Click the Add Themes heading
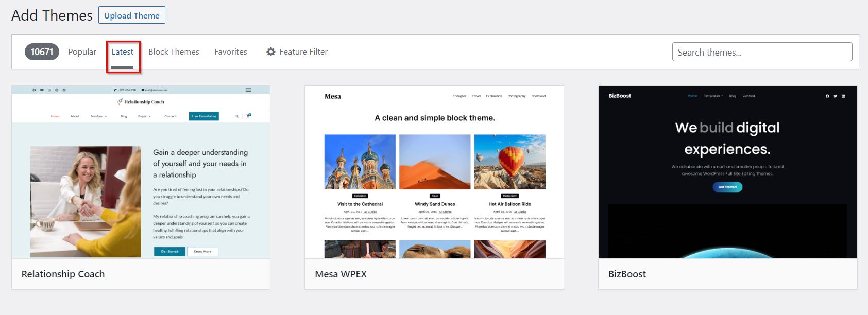Image resolution: width=868 pixels, height=315 pixels. 52,15
